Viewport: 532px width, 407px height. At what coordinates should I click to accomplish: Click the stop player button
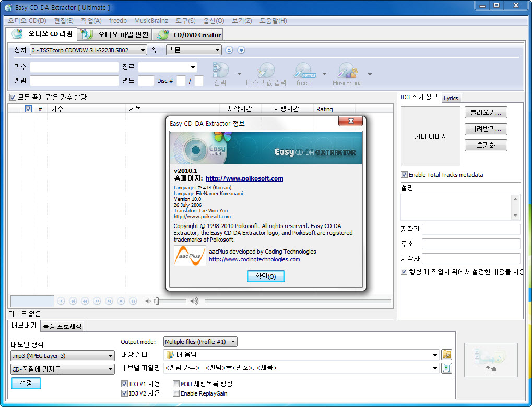click(121, 301)
